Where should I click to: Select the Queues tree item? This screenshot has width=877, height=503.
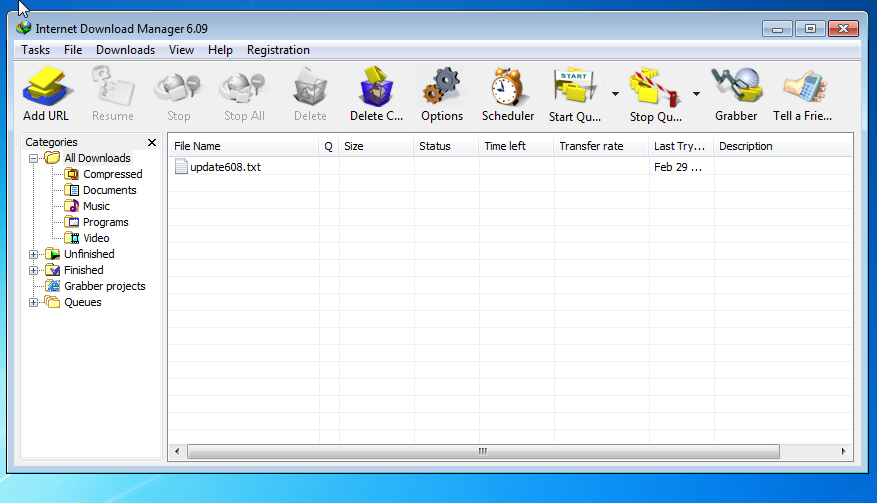tap(83, 302)
